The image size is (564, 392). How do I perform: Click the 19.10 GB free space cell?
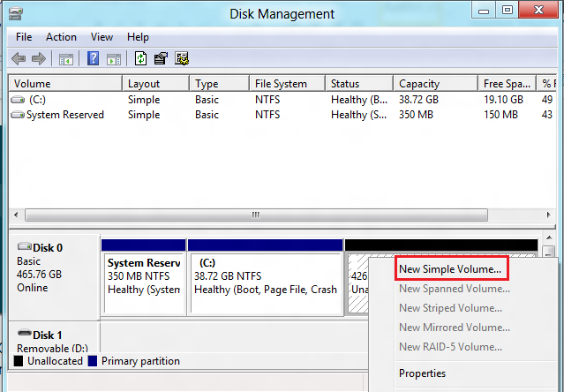click(x=503, y=100)
